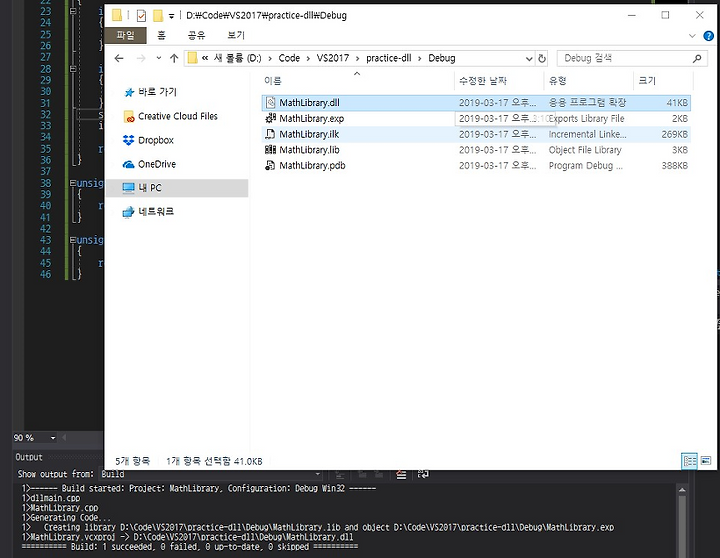Select MathLibrary.ilk file name
The width and height of the screenshot is (720, 558).
pos(309,134)
